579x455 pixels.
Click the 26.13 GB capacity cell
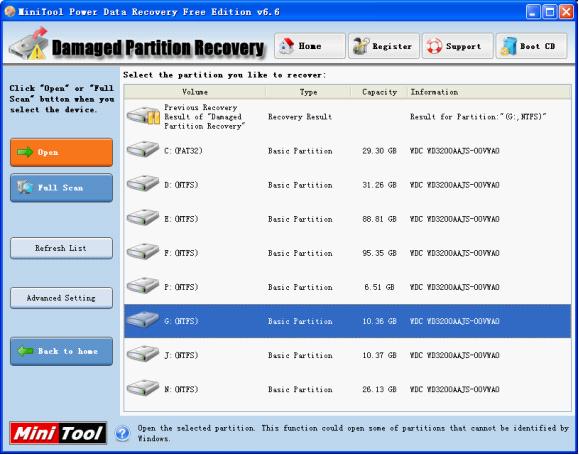(379, 389)
